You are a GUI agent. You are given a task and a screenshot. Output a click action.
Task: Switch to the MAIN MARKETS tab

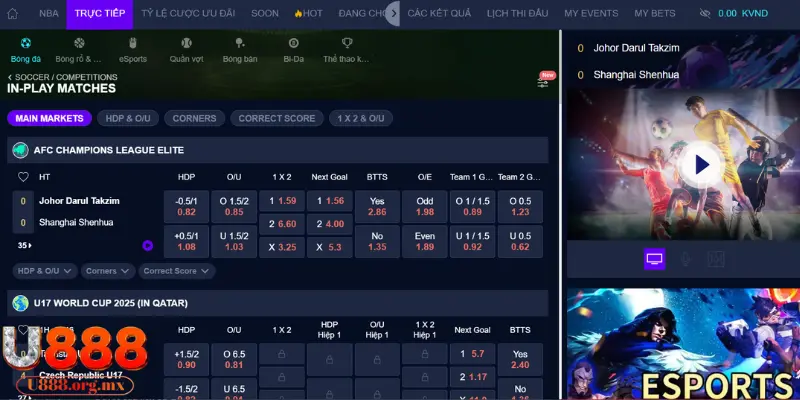pos(49,118)
